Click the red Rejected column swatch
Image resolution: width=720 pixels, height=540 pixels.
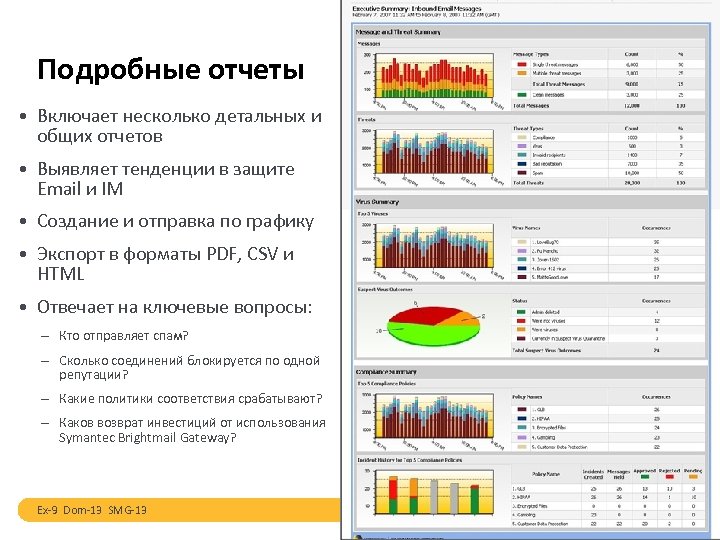pyautogui.click(x=669, y=477)
